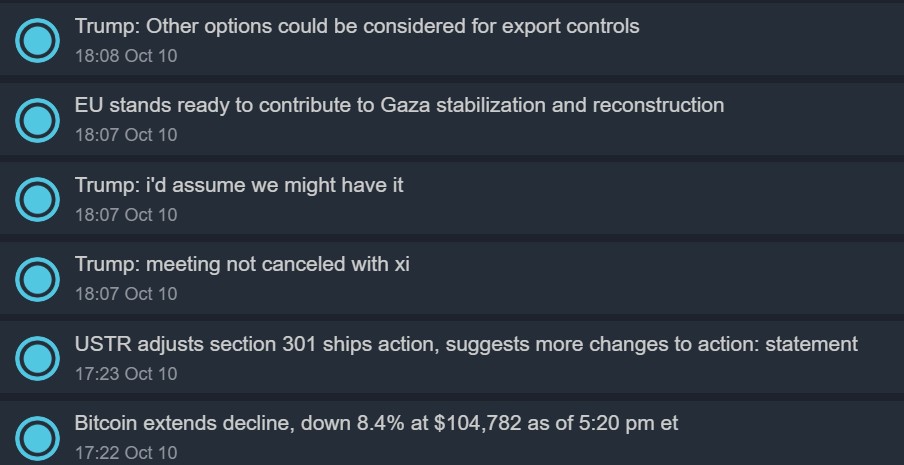This screenshot has height=465, width=904.
Task: Click the 17:23 Oct 10 timestamp
Action: 126,374
